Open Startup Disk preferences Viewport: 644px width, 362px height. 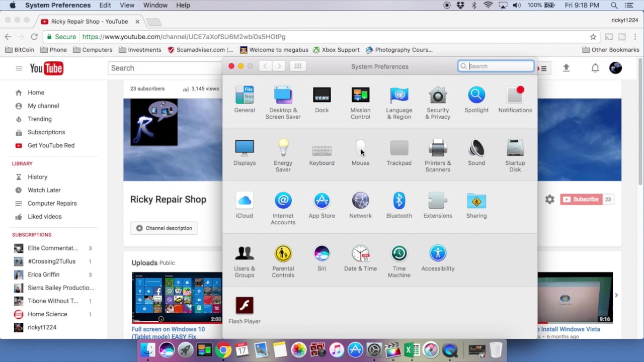(515, 155)
